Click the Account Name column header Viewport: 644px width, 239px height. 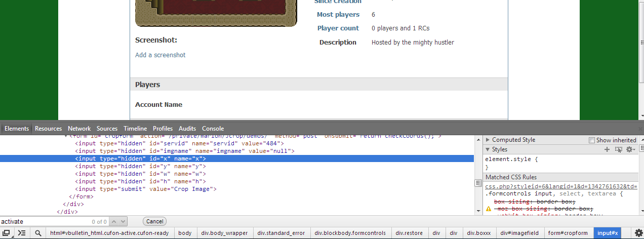(158, 105)
